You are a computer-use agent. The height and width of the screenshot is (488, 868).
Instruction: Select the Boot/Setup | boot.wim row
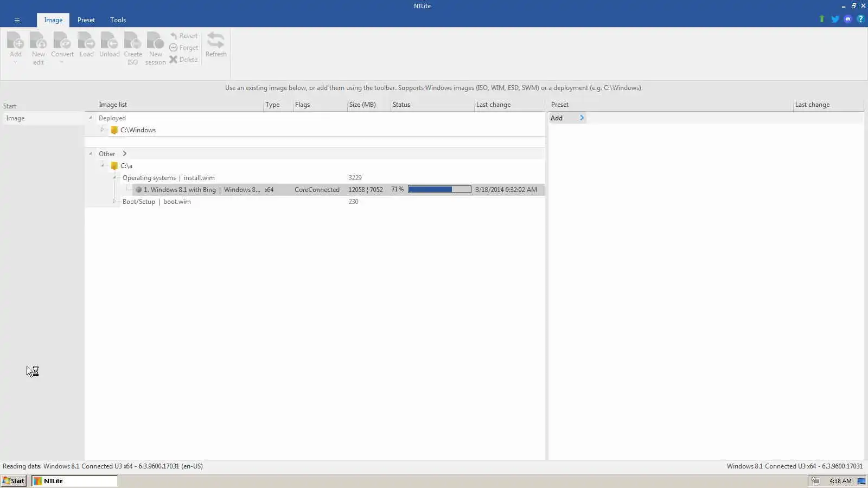coord(157,202)
